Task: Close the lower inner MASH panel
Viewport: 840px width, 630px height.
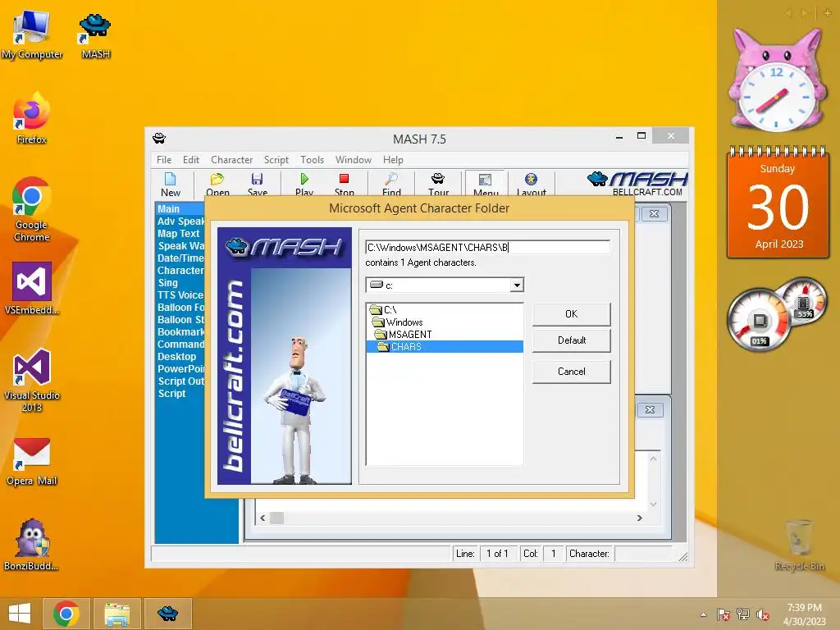Action: (x=650, y=410)
